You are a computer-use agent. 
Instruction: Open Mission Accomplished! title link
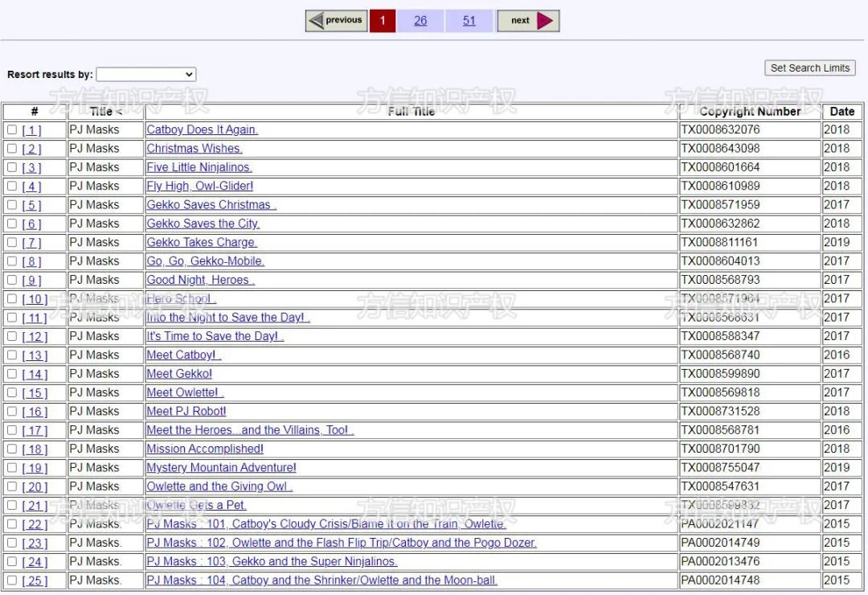205,449
